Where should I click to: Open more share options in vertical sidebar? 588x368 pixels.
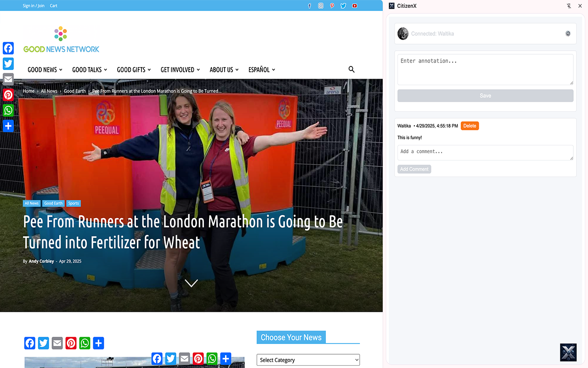pos(8,126)
